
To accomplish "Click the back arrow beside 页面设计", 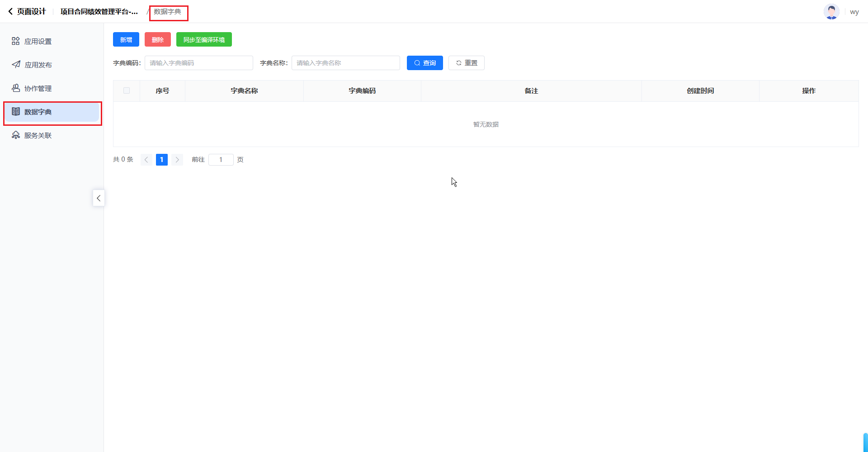I will [10, 11].
